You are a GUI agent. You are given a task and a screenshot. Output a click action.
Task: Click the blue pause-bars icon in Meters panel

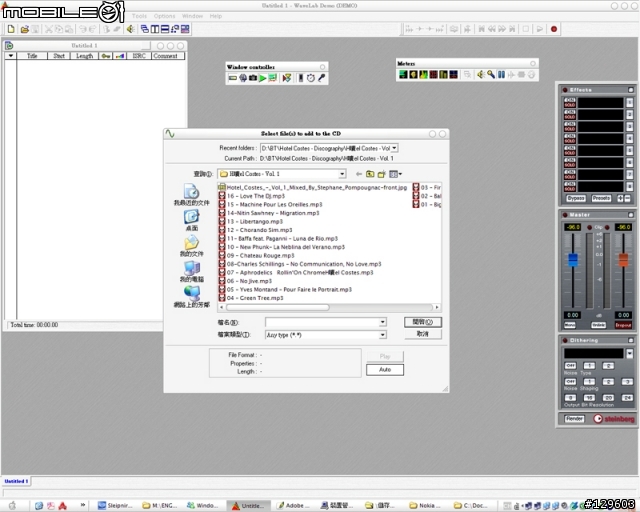click(x=501, y=74)
